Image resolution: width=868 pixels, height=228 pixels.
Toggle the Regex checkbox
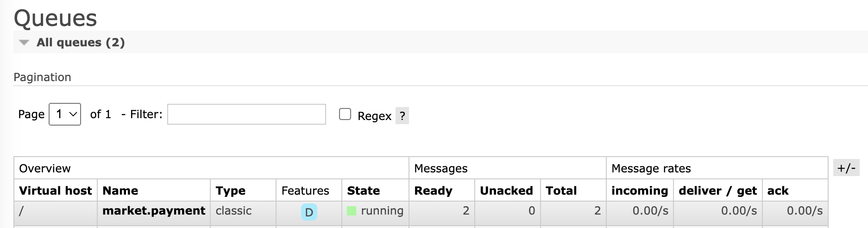pyautogui.click(x=345, y=114)
